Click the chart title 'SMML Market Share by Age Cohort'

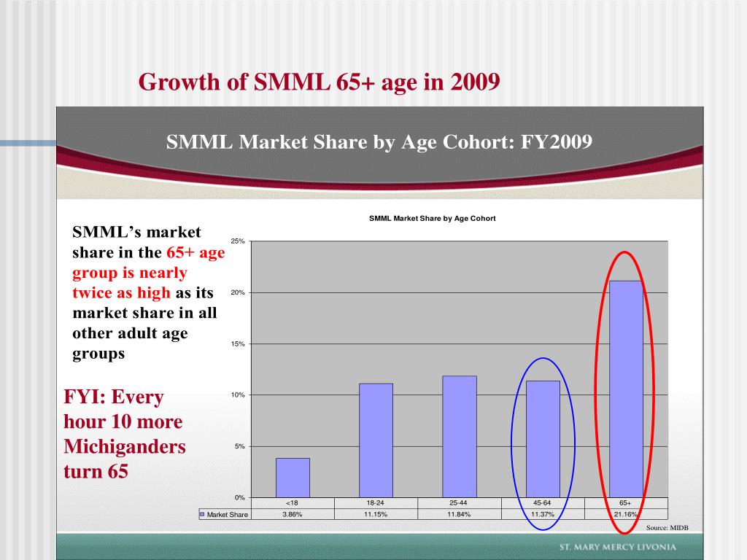(x=432, y=219)
